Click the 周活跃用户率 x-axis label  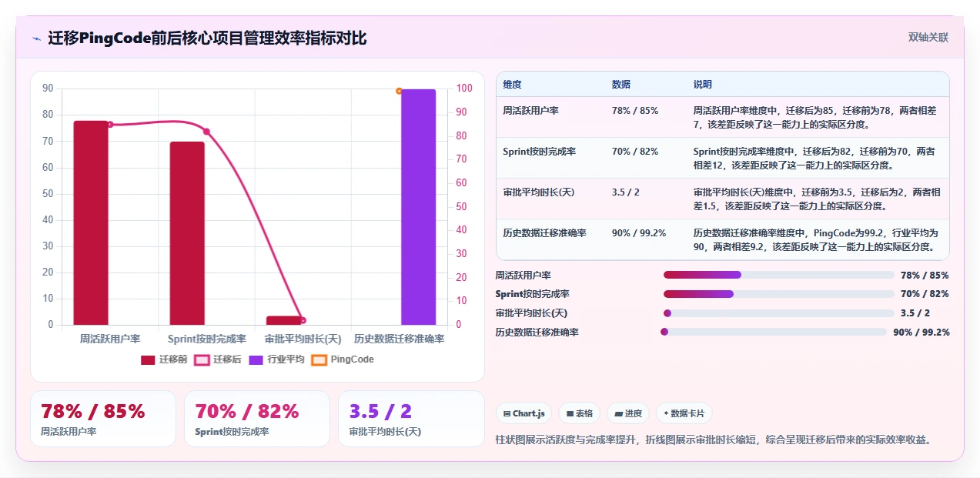click(110, 339)
